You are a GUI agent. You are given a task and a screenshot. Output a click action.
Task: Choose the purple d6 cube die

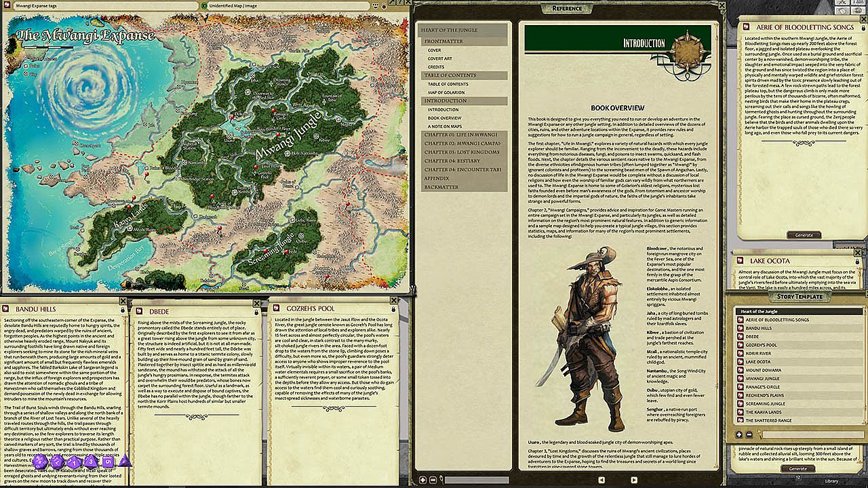point(108,462)
